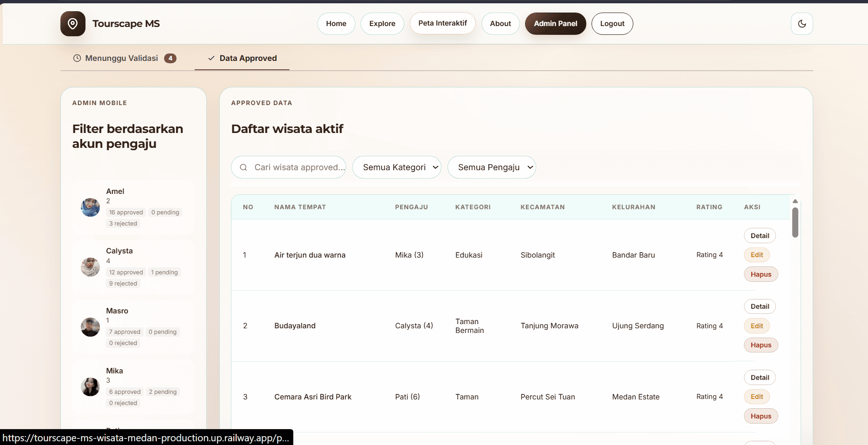The image size is (868, 445).
Task: Click the RATING column header
Action: pyautogui.click(x=709, y=207)
